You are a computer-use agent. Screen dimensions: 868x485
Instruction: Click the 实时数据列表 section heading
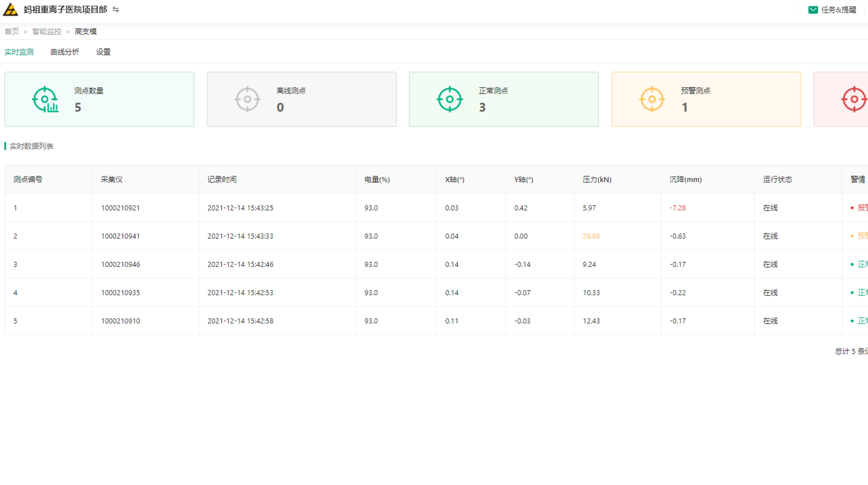31,146
